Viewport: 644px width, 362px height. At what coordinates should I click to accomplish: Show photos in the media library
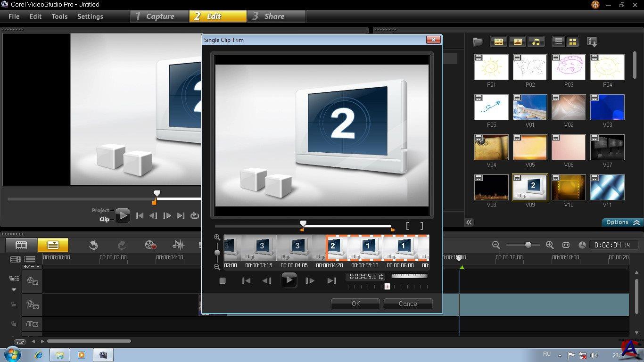tap(517, 42)
